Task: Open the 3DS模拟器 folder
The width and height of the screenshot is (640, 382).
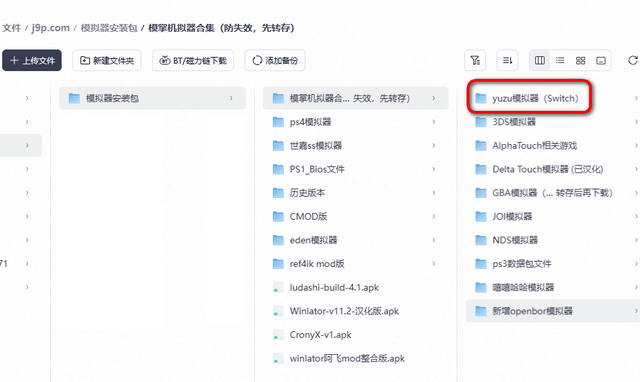Action: [x=553, y=122]
